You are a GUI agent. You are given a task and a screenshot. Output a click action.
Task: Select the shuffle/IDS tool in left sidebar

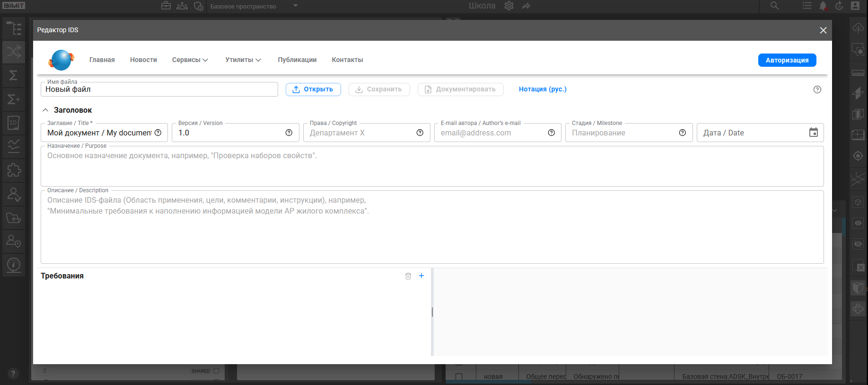coord(14,52)
